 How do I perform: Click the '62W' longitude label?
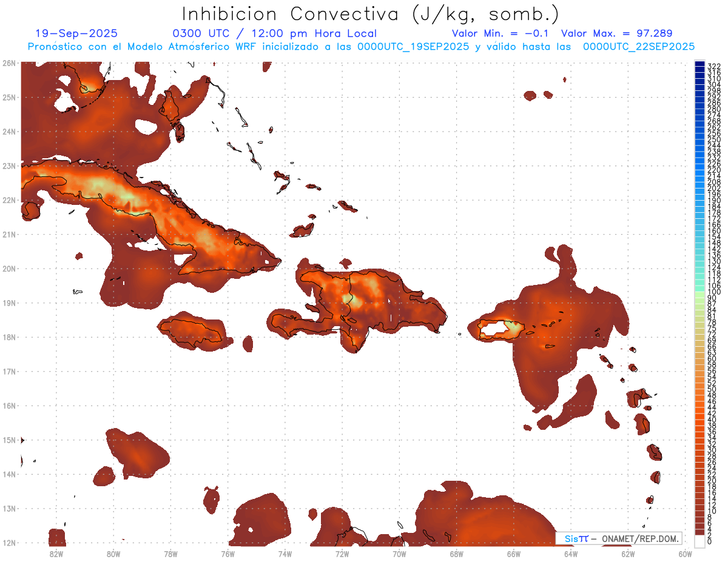click(x=628, y=553)
